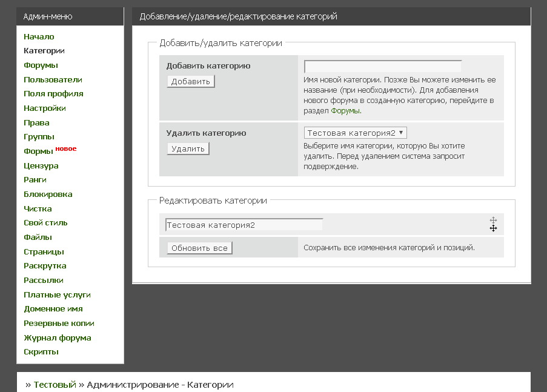Open Блокировка section
Image resolution: width=547 pixels, height=392 pixels.
pos(48,194)
